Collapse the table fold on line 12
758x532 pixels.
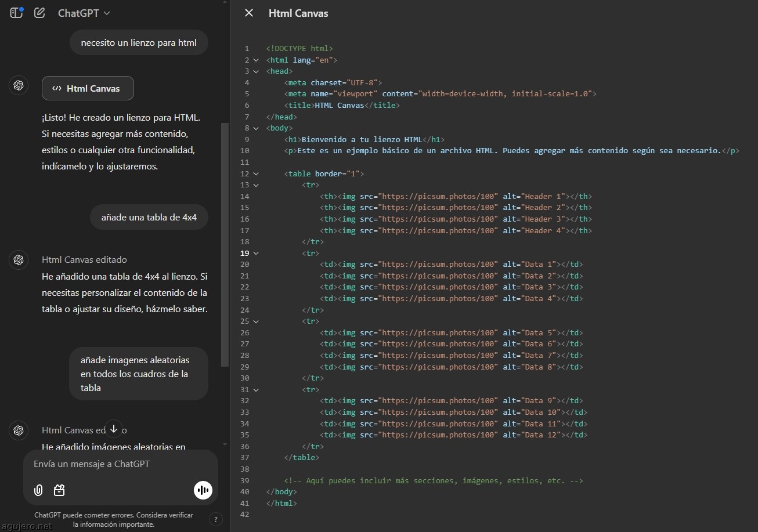(256, 173)
